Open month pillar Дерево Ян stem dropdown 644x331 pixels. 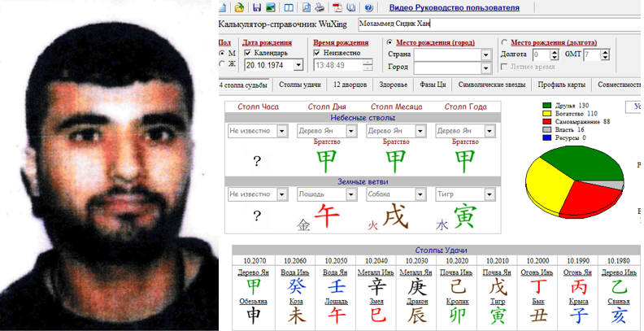[420, 131]
